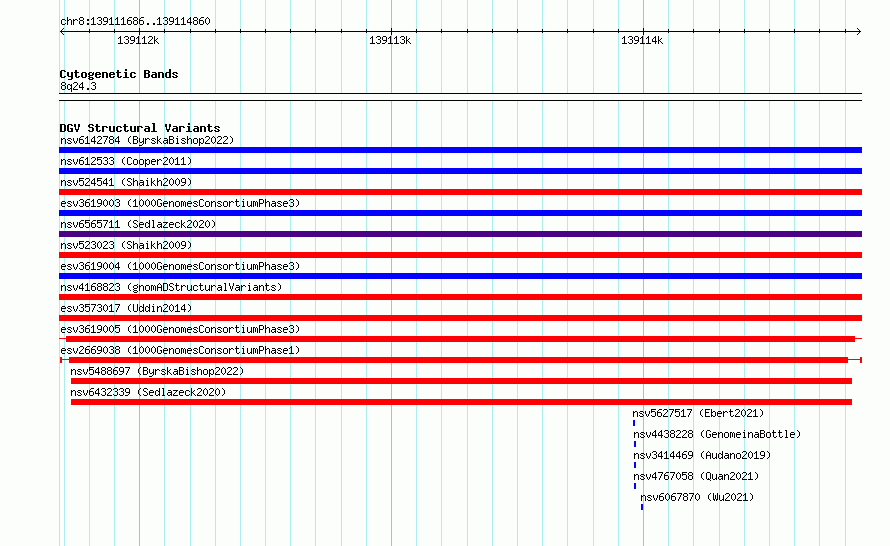Click the esv3619005 (1000GenomesConsortiumPhase3) label
Screen dimensions: 890x546
[x=180, y=329]
